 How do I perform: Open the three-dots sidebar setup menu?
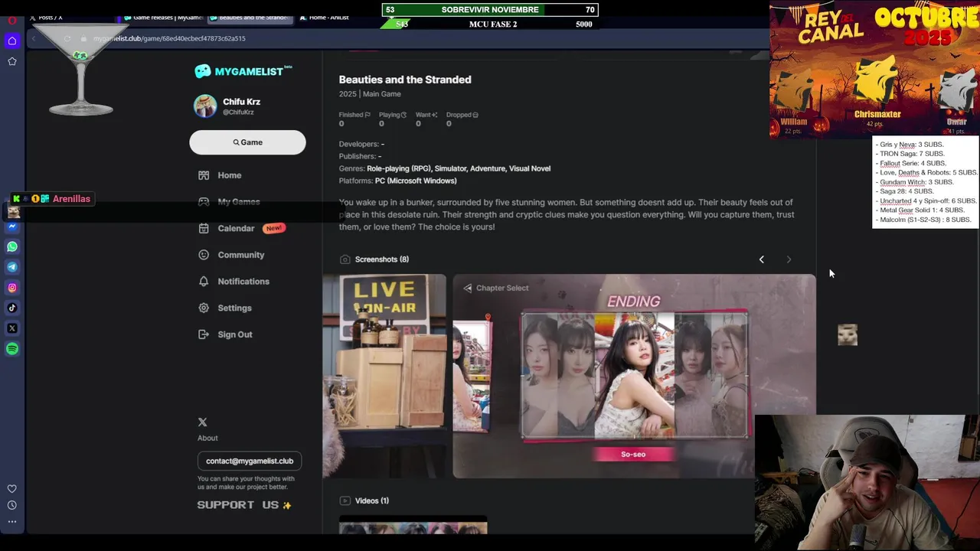tap(12, 522)
